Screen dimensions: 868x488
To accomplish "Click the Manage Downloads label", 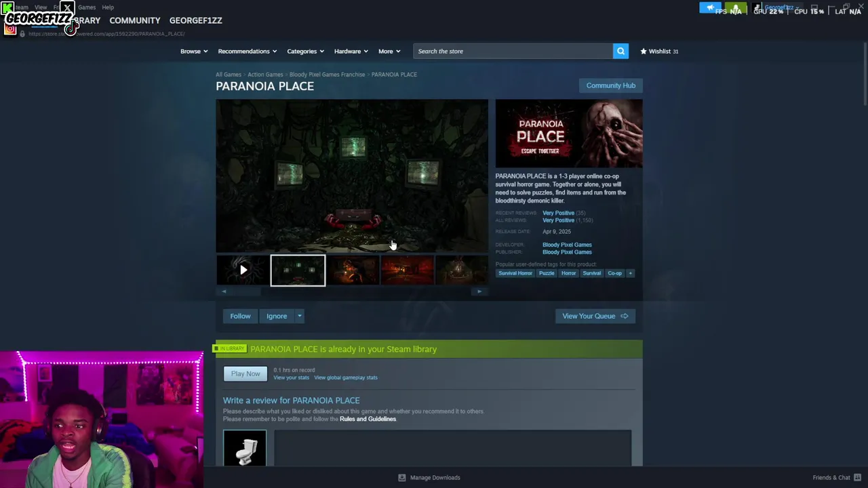I will [435, 477].
